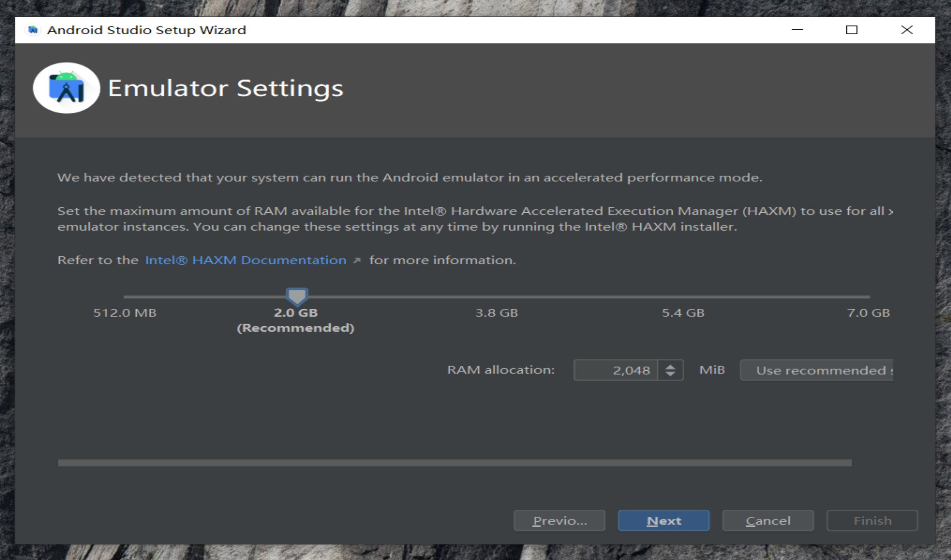The height and width of the screenshot is (560, 951).
Task: Minimize the Setup Wizard window
Action: click(x=797, y=30)
